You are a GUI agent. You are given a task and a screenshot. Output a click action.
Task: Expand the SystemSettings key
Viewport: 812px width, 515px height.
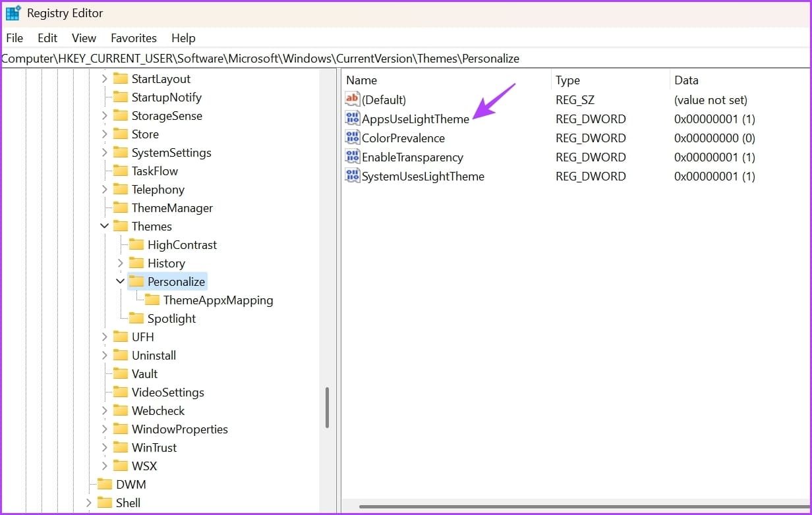tap(104, 152)
